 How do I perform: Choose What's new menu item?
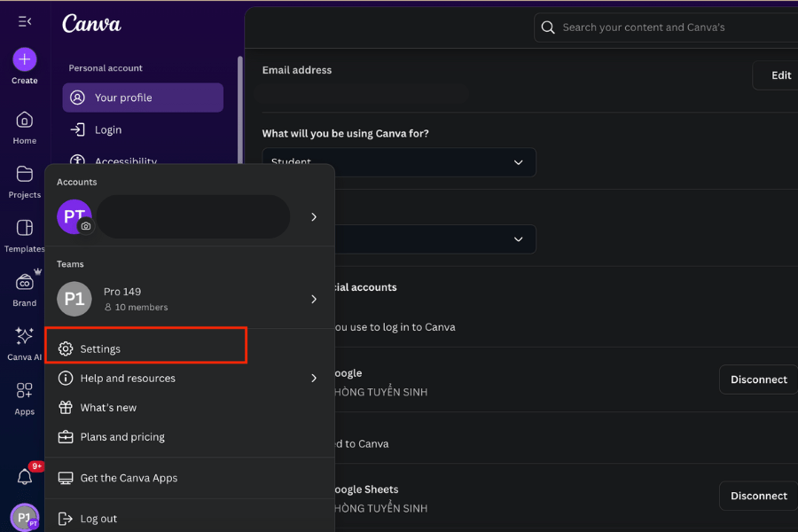pos(190,407)
